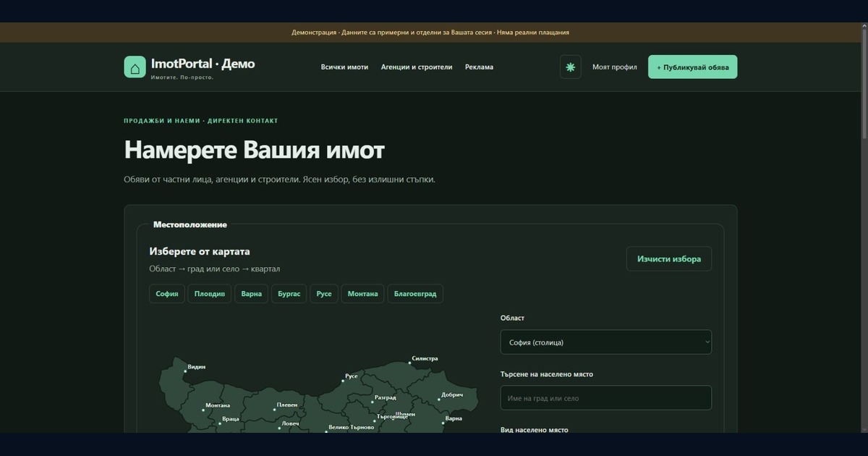Click Ловеч on the map

coord(290,423)
